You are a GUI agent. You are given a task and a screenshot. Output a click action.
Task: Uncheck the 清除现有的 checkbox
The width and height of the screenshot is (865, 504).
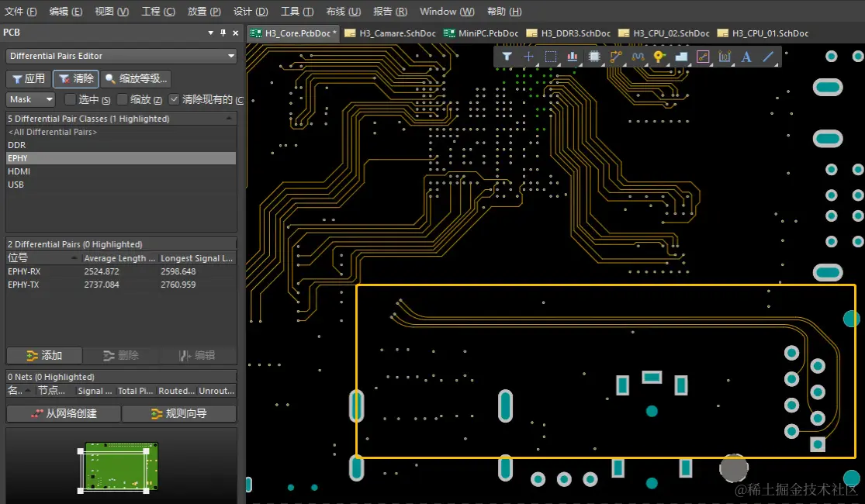tap(174, 99)
